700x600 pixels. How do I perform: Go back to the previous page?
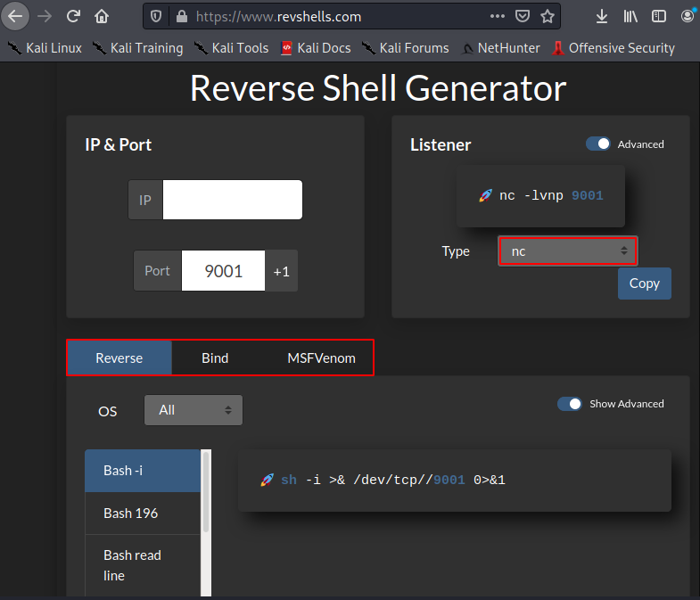point(15,17)
